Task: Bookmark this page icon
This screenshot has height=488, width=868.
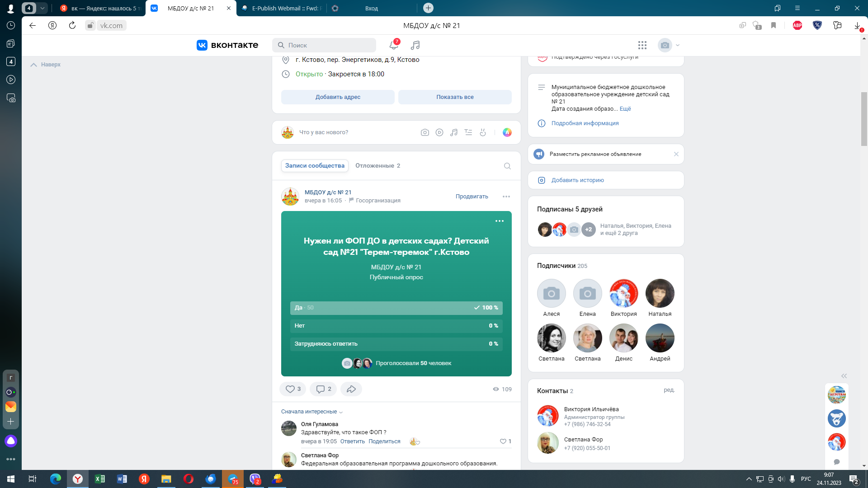Action: tap(774, 25)
